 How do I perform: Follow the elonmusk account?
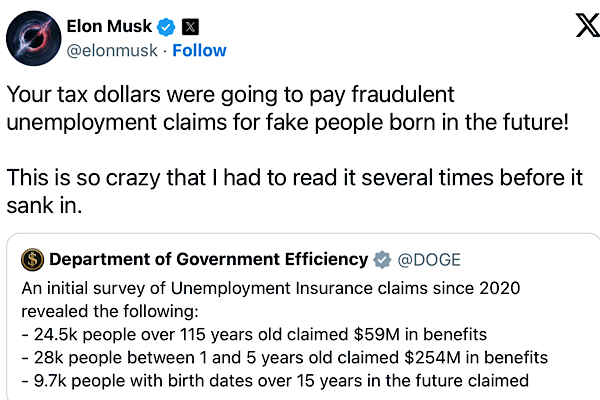(x=199, y=50)
